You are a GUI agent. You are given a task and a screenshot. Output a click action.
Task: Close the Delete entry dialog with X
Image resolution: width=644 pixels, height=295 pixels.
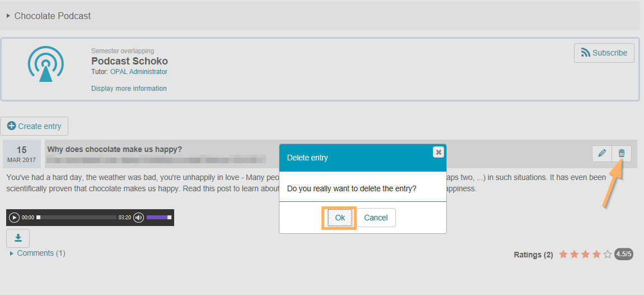(x=438, y=152)
